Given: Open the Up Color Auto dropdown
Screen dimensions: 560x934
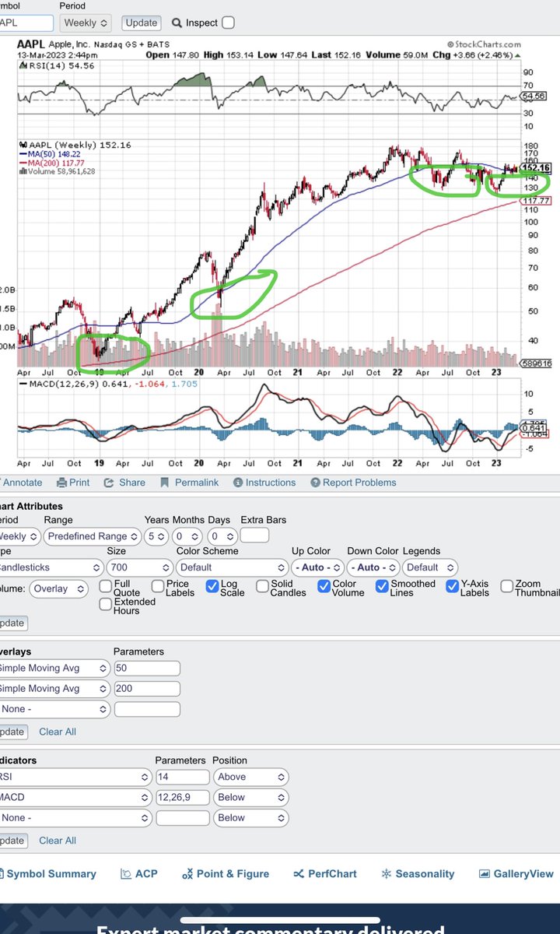Looking at the screenshot, I should pyautogui.click(x=318, y=567).
